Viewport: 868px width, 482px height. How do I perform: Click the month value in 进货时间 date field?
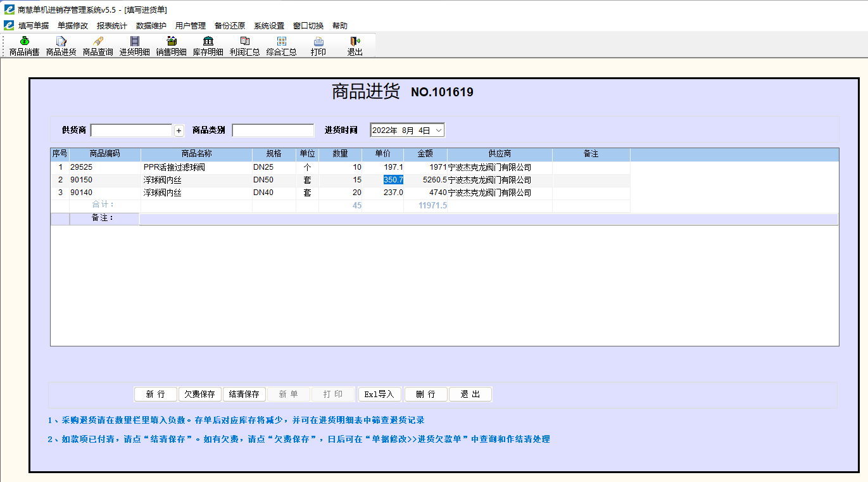407,130
